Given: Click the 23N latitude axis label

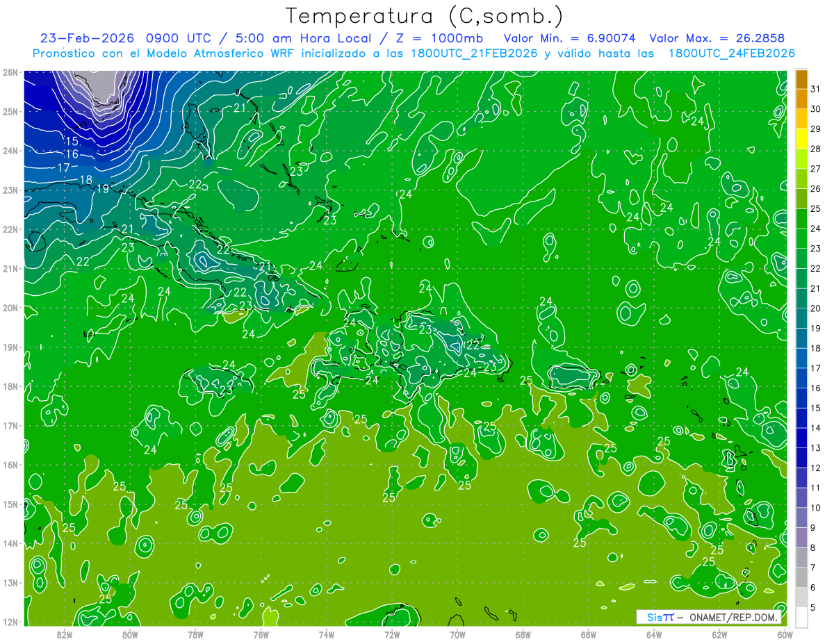Looking at the screenshot, I should pyautogui.click(x=10, y=190).
